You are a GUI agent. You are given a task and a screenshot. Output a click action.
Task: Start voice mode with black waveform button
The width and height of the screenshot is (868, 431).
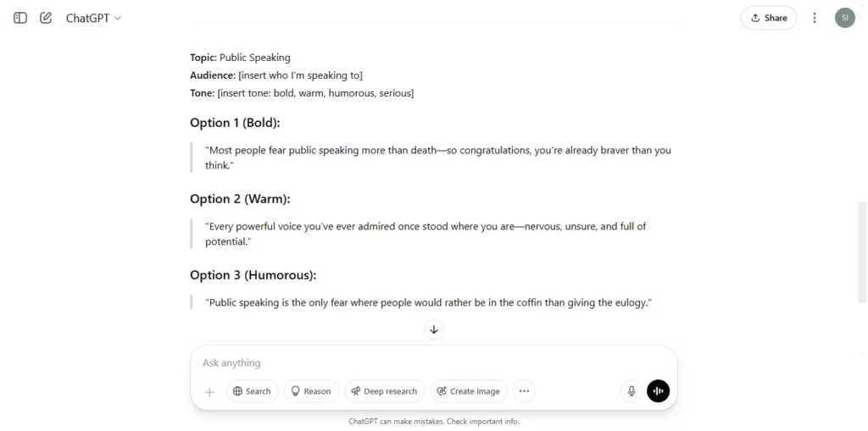(658, 391)
